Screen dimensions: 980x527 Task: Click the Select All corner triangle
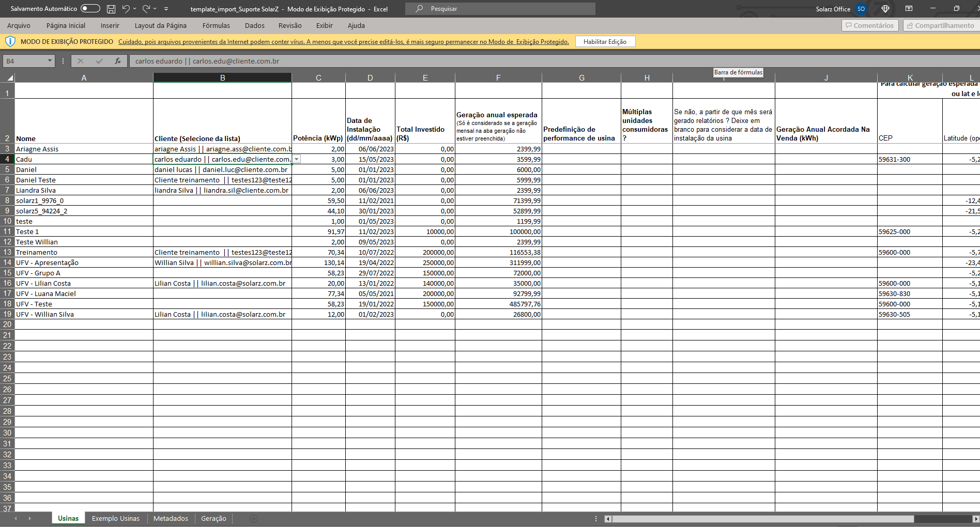click(x=10, y=78)
